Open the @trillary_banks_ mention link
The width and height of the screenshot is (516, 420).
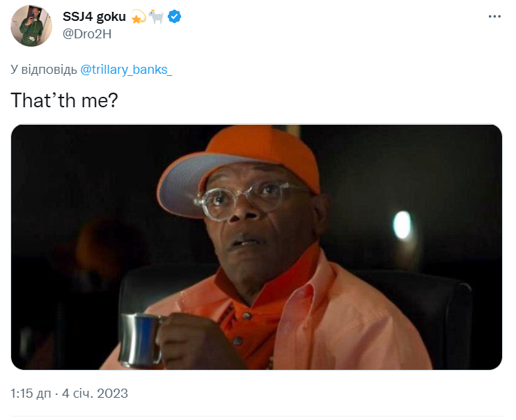point(126,70)
